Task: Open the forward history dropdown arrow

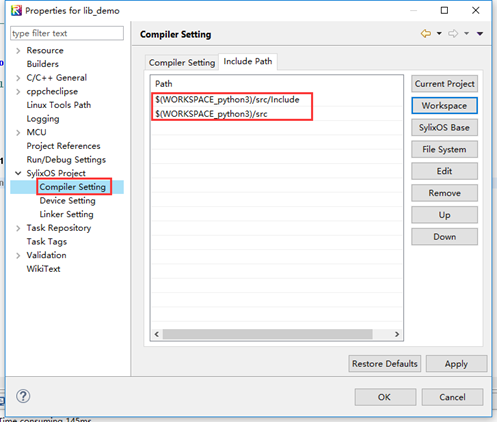Action: coord(467,33)
